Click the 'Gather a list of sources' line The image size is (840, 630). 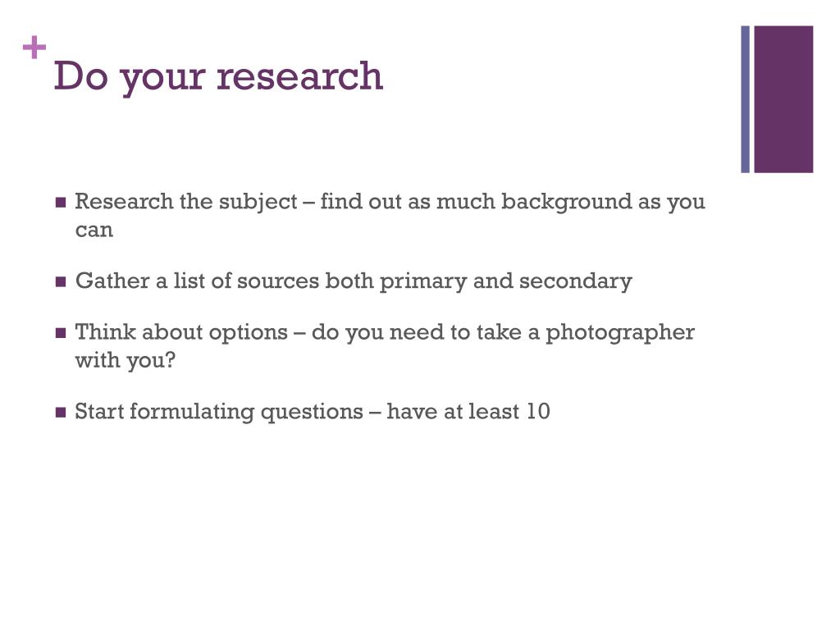pos(354,281)
